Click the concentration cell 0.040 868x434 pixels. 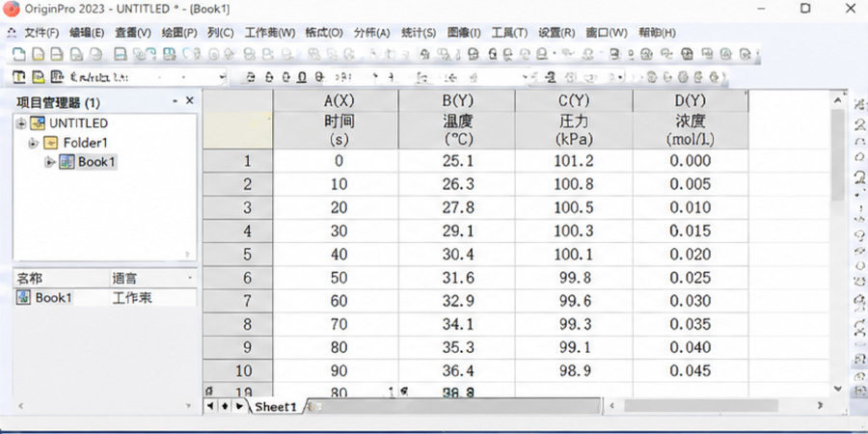coord(691,347)
